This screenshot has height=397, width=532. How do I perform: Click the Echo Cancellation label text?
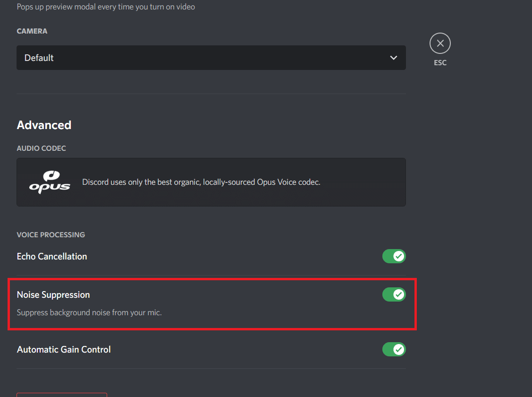52,257
